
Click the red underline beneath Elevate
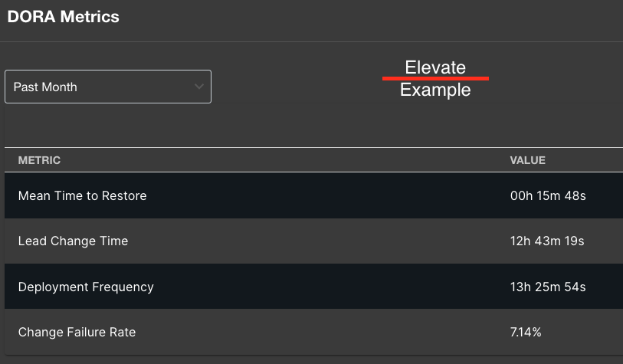[x=435, y=79]
